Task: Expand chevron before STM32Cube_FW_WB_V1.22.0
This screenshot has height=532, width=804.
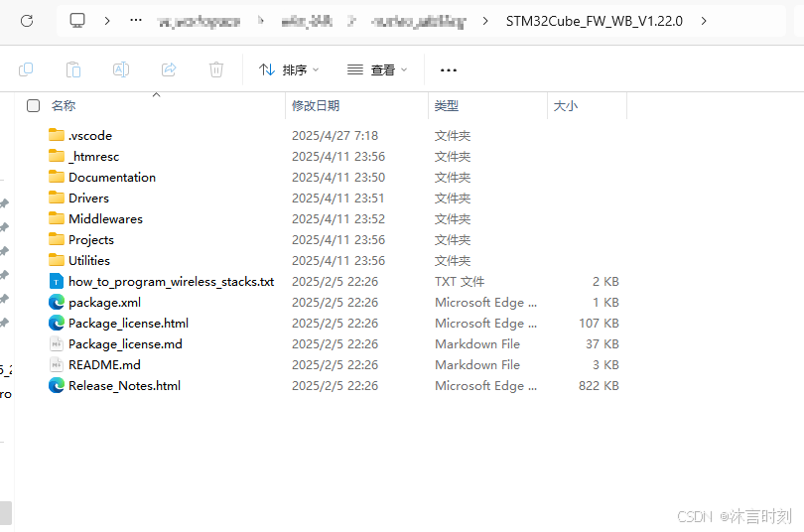Action: point(485,21)
